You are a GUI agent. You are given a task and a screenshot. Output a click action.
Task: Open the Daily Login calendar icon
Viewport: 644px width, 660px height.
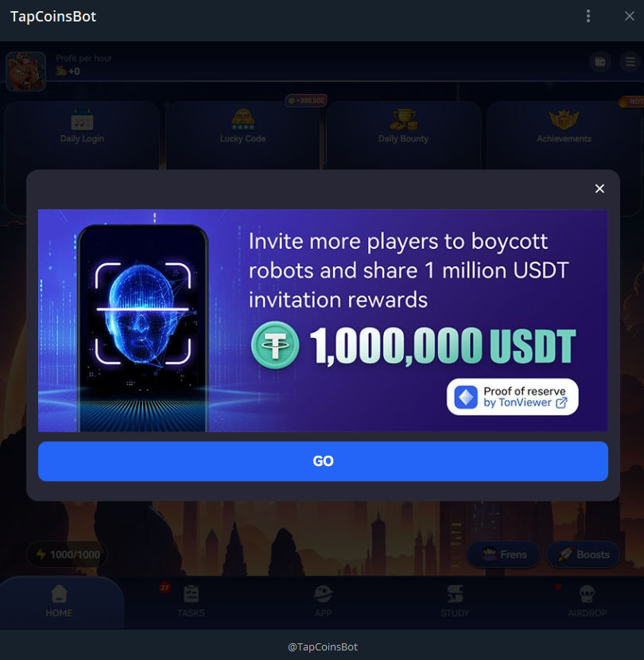(82, 120)
